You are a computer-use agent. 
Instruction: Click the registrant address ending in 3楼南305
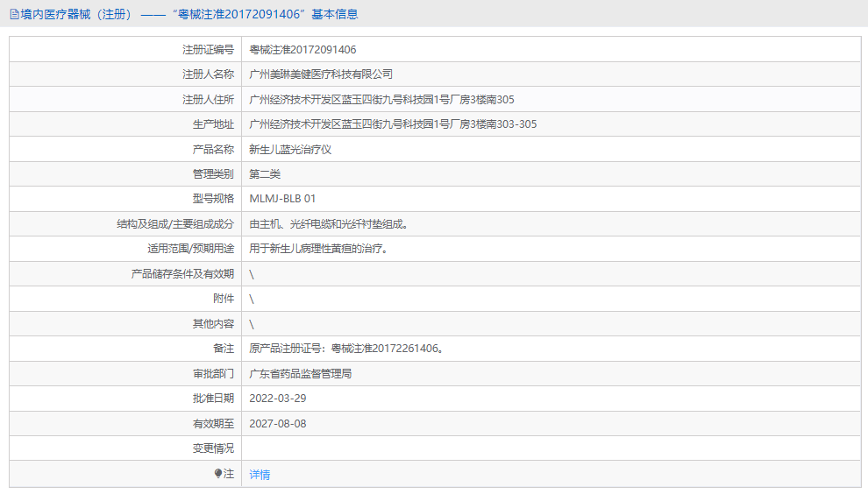point(381,100)
